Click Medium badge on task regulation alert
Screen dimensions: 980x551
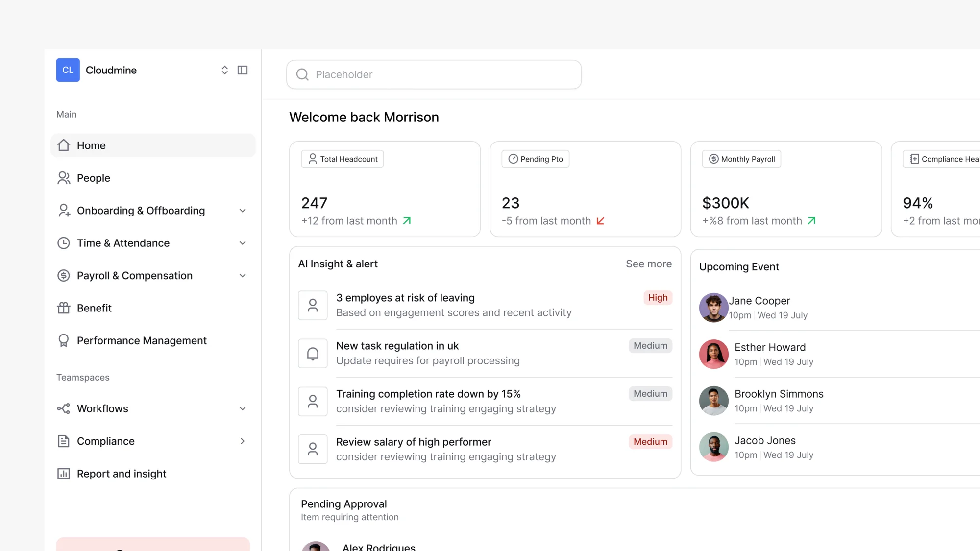pyautogui.click(x=651, y=346)
